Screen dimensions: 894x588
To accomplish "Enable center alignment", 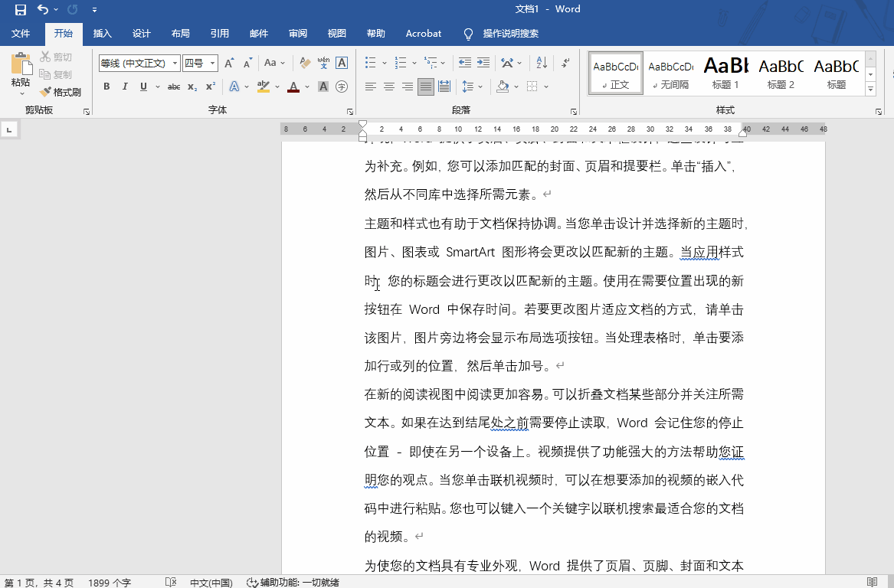I will pos(388,87).
